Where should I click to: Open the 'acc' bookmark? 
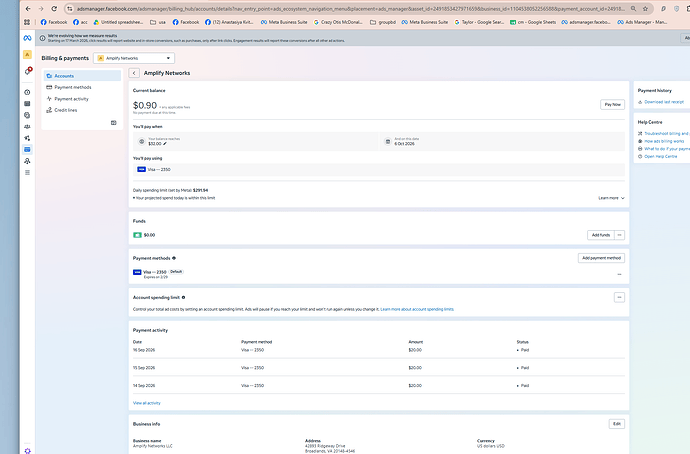click(80, 22)
